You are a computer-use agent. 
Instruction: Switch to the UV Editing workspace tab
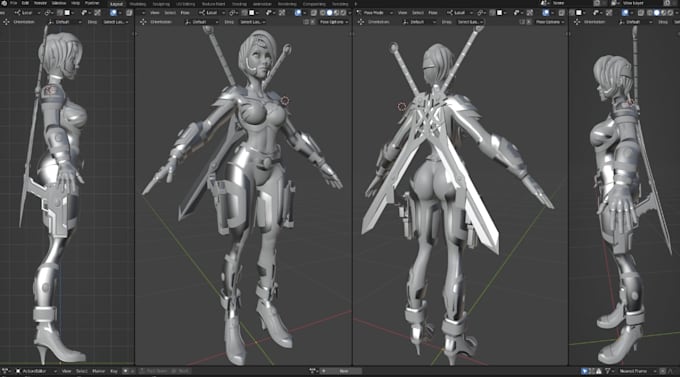pos(186,4)
